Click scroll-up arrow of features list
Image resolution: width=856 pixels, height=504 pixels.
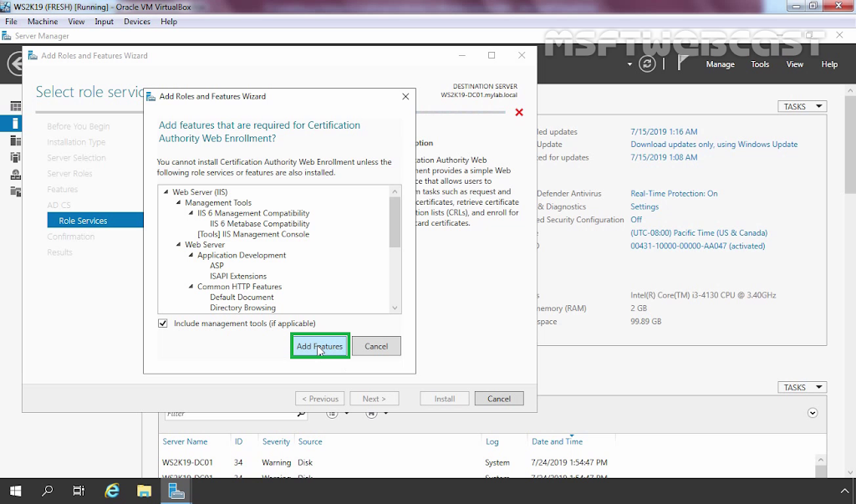395,191
